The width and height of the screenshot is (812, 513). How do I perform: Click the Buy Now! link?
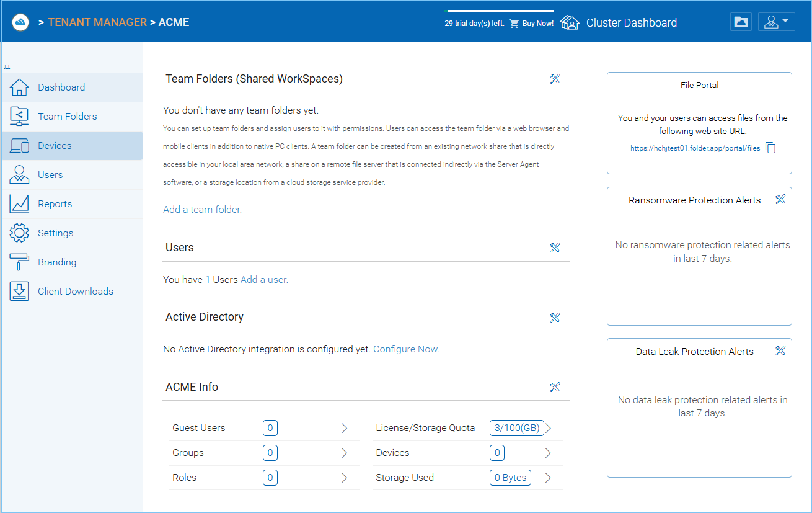537,24
